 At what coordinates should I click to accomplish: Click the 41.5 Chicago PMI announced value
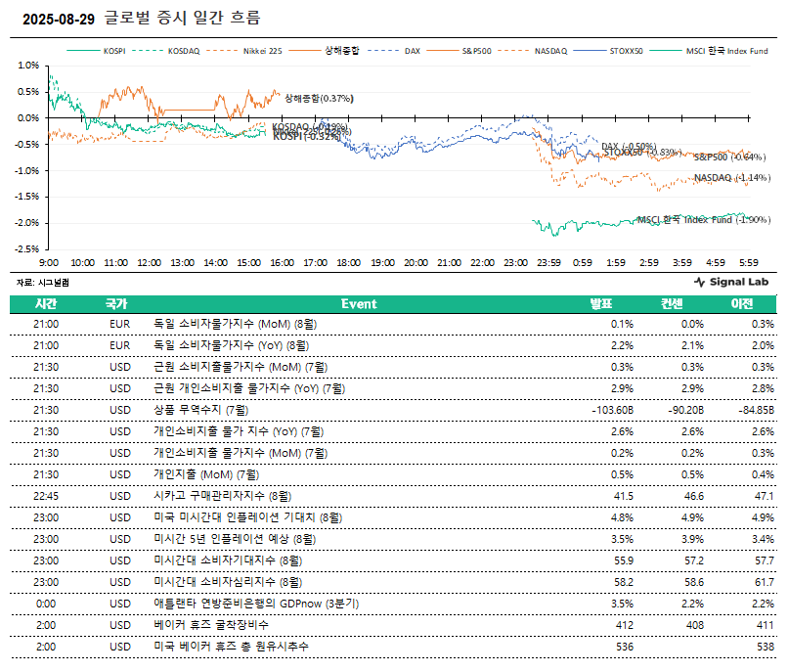click(624, 497)
